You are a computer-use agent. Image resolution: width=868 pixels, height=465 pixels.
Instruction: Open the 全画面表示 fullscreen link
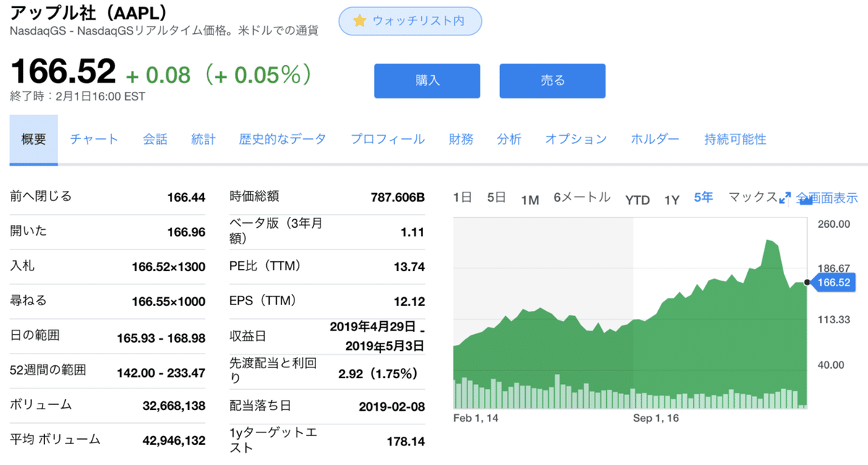click(x=827, y=198)
